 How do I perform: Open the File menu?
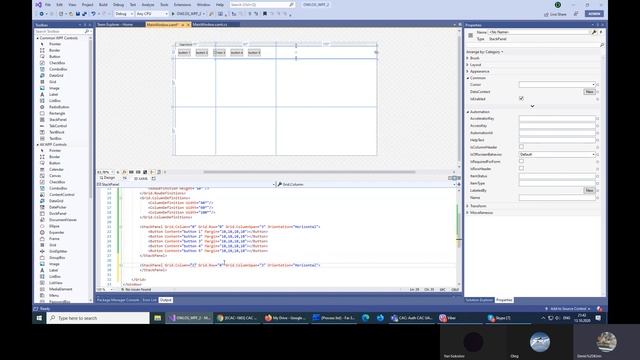[x=48, y=5]
